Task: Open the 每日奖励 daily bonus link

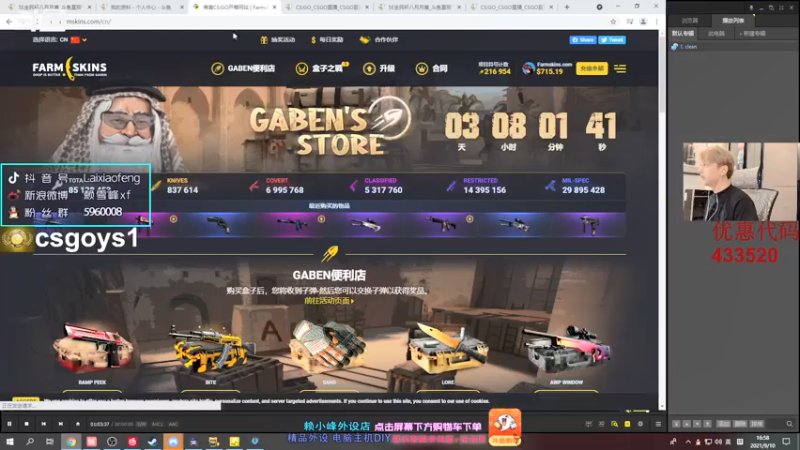Action: [x=327, y=40]
